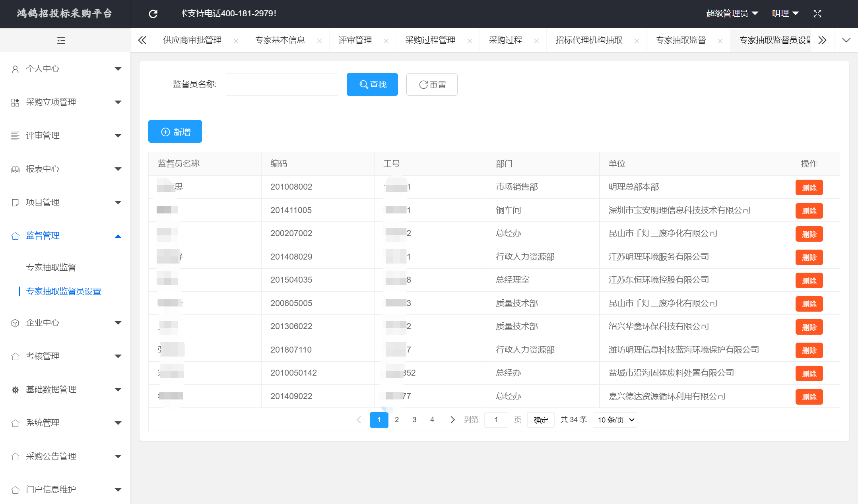Switch to 专家基本信息 tab
The height and width of the screenshot is (504, 858).
point(280,40)
